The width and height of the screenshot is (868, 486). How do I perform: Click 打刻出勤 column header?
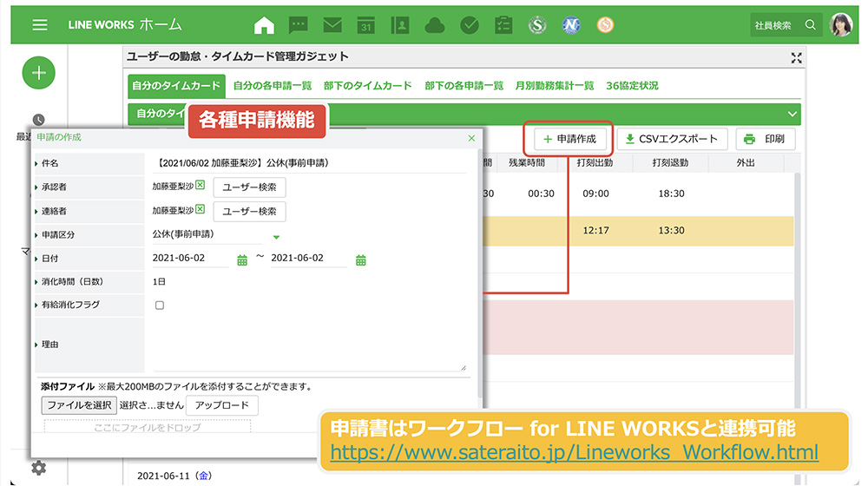pos(595,163)
